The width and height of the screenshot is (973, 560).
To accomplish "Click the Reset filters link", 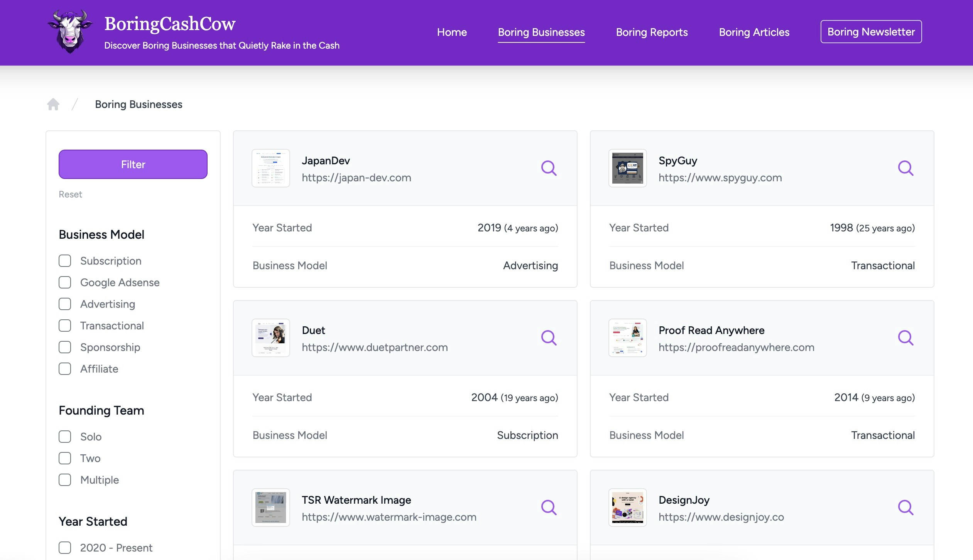I will tap(70, 194).
